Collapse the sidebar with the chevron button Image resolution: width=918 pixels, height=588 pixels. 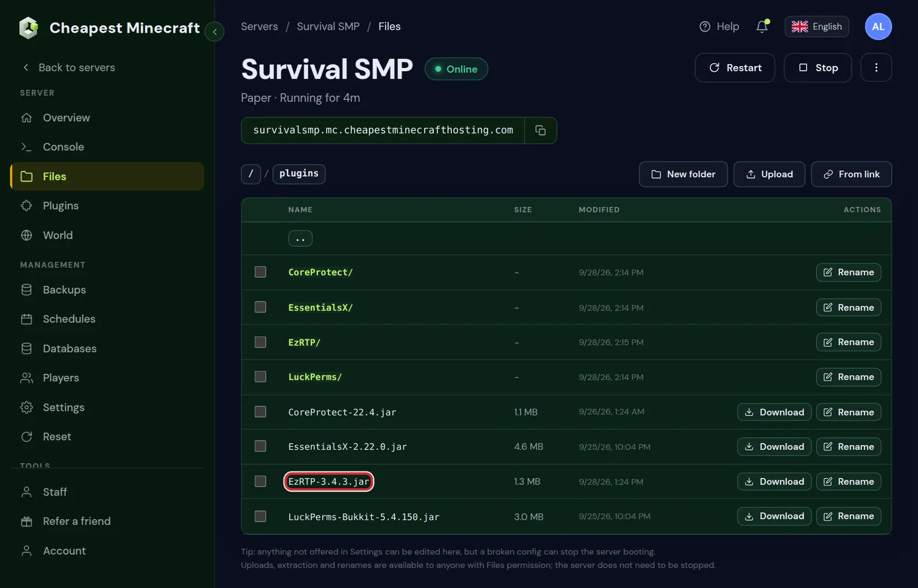click(215, 32)
